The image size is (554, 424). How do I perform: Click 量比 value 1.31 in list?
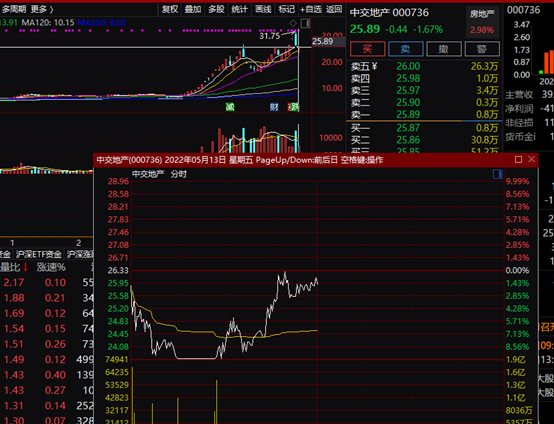click(14, 406)
